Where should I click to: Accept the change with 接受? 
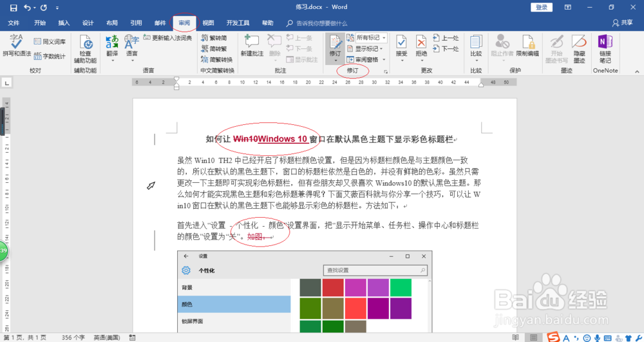[401, 45]
